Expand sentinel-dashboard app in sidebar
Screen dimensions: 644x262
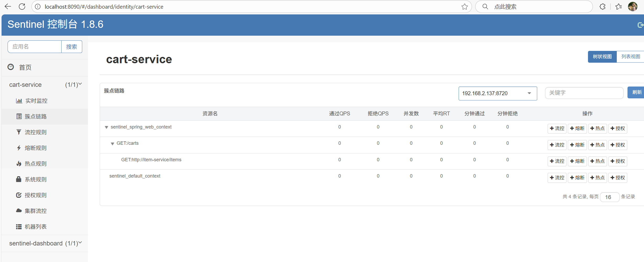pos(45,243)
